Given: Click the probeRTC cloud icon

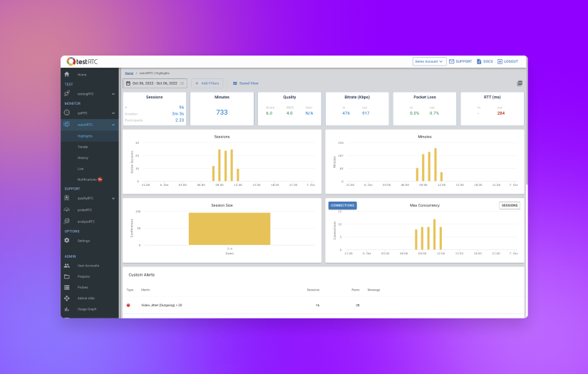Looking at the screenshot, I should pyautogui.click(x=67, y=210).
